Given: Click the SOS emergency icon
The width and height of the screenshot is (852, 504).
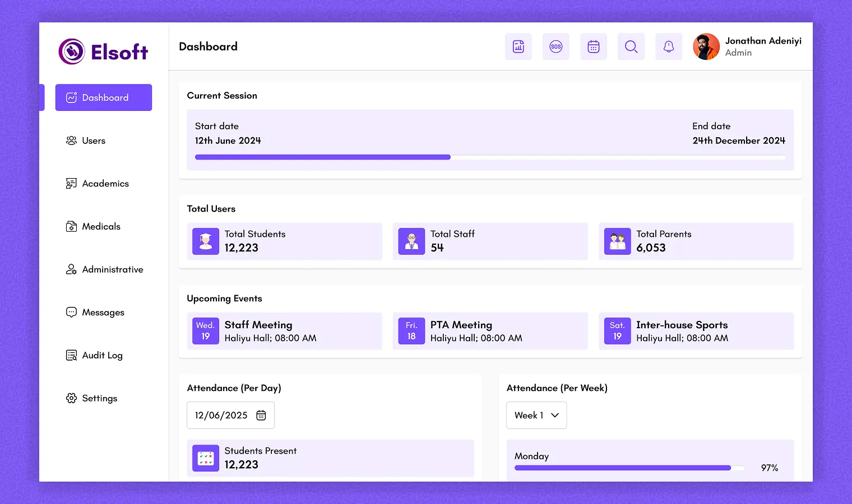Looking at the screenshot, I should pyautogui.click(x=556, y=46).
